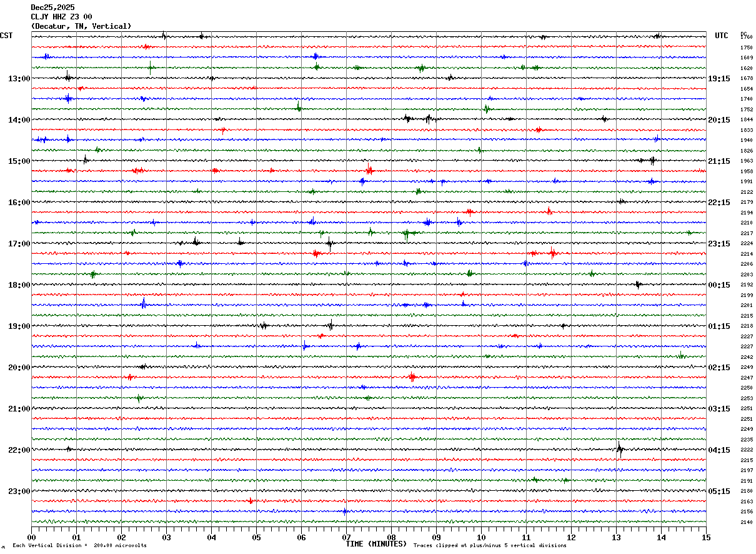756x554 pixels.
Task: Click the 00:15 UTC time label
Action: tap(719, 285)
